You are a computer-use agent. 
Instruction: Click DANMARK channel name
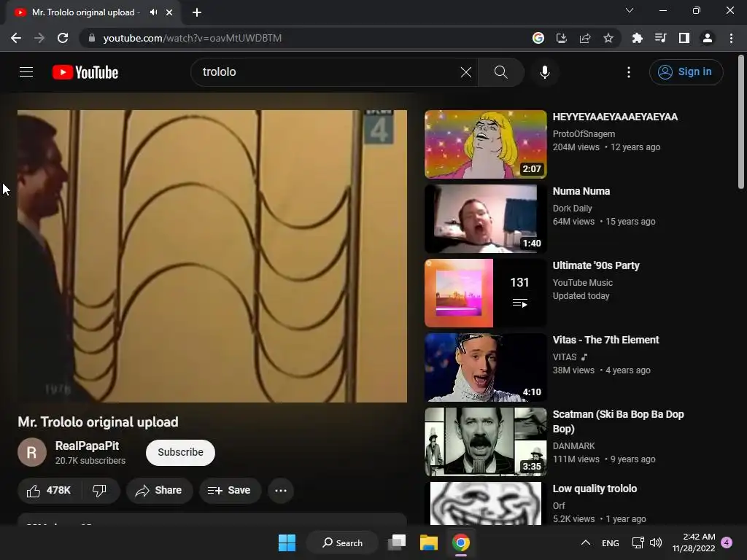click(x=573, y=446)
